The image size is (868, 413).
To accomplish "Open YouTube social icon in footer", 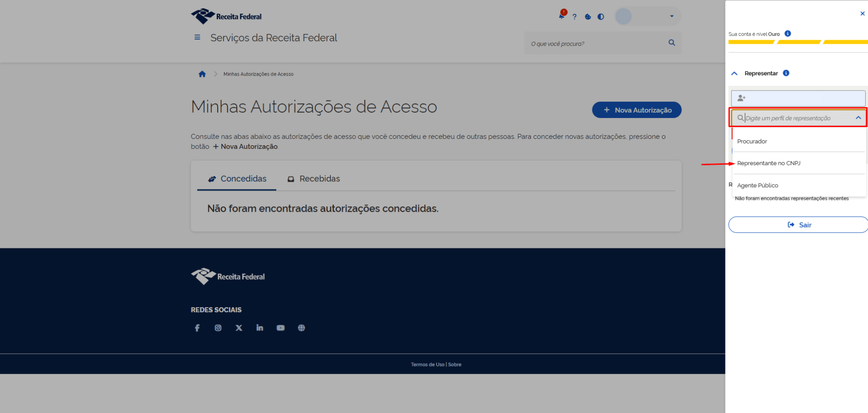I will 281,328.
